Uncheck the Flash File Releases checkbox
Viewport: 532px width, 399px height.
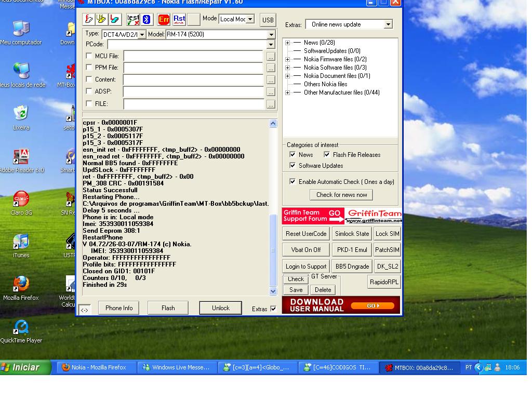click(x=327, y=155)
